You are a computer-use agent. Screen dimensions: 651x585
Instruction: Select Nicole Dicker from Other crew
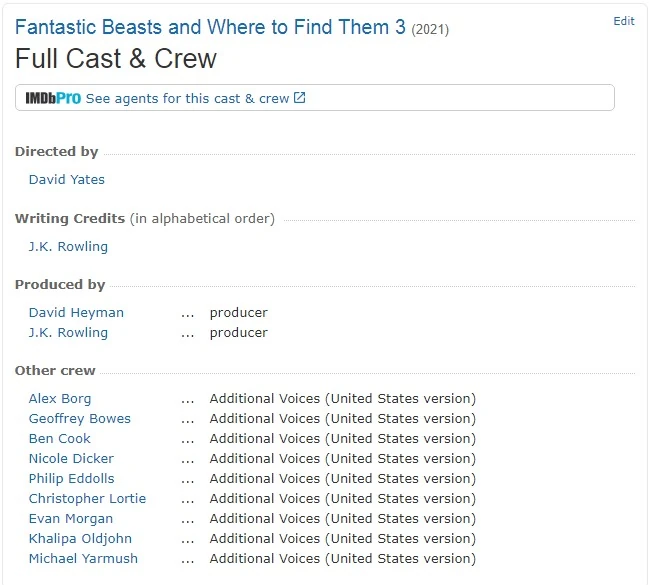coord(71,459)
